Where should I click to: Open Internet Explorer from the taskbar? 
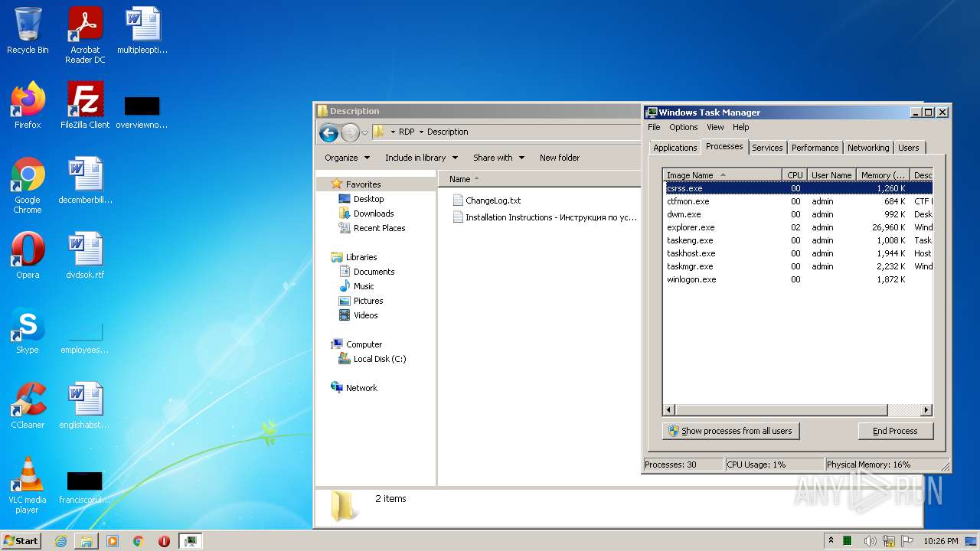(60, 541)
